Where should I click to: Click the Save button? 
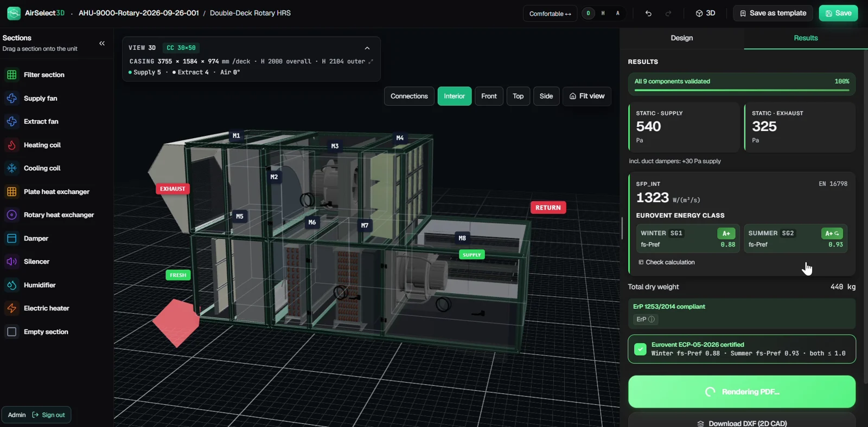click(x=838, y=14)
